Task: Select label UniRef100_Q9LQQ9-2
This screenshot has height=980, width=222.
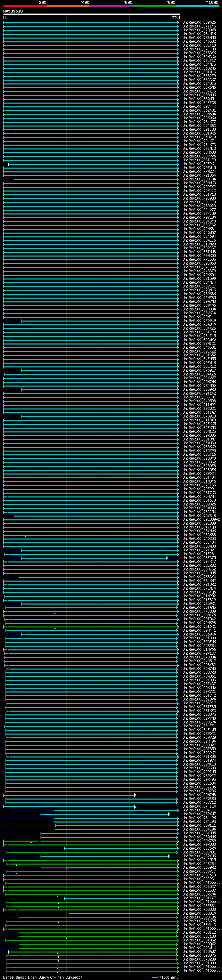Action: pyautogui.click(x=201, y=520)
